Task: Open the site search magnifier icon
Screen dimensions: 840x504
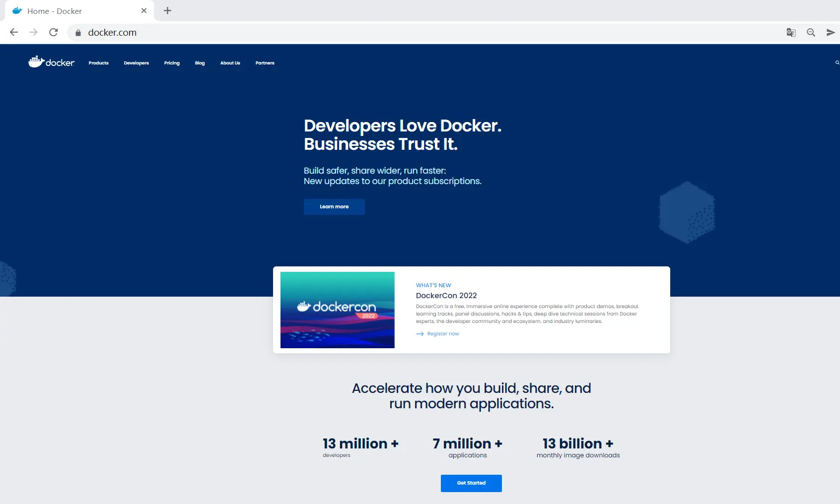Action: click(837, 63)
